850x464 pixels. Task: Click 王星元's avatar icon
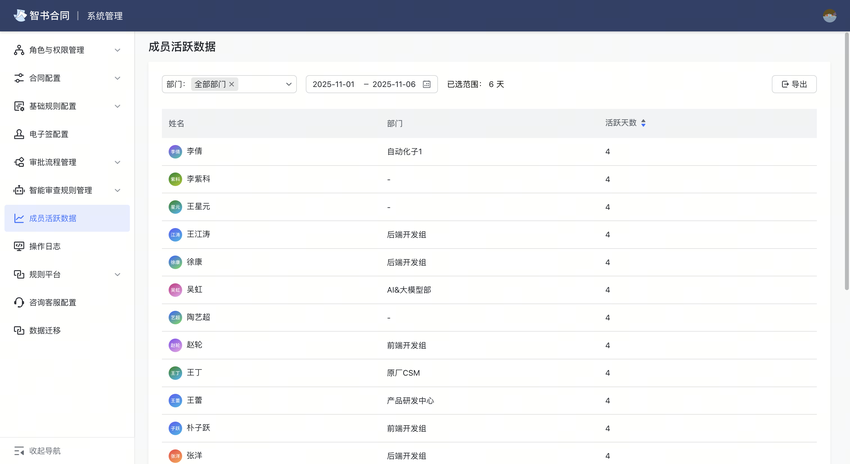(175, 207)
